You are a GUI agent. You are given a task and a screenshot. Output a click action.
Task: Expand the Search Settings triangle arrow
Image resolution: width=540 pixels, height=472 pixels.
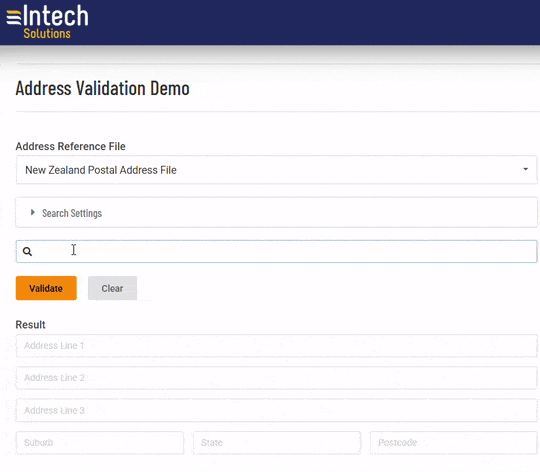33,212
